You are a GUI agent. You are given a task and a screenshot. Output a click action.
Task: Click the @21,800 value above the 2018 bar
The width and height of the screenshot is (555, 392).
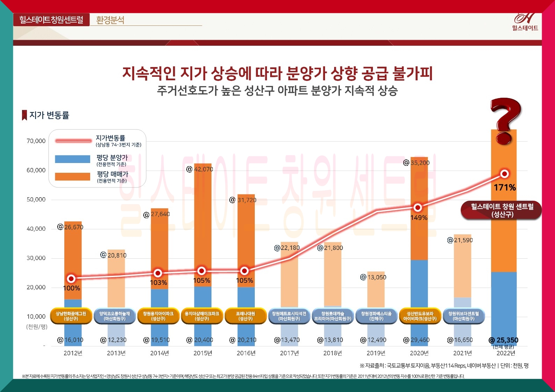(x=330, y=248)
